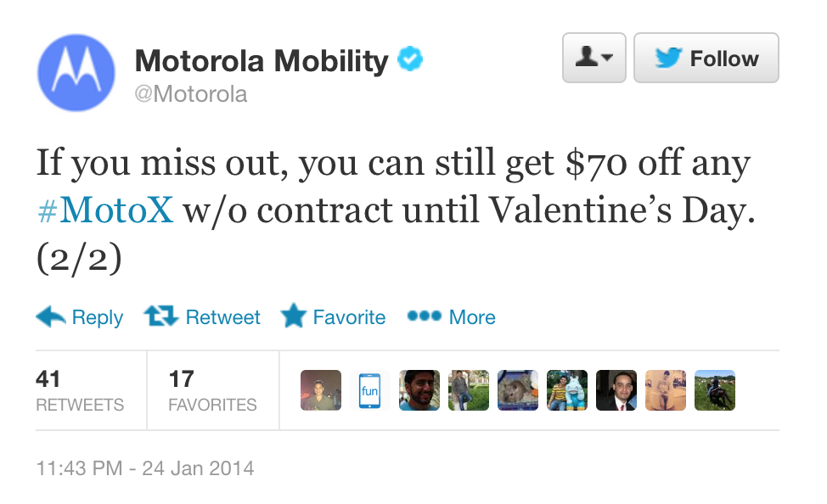The height and width of the screenshot is (504, 827).
Task: Open the first user avatar thumbnail
Action: coord(321,390)
